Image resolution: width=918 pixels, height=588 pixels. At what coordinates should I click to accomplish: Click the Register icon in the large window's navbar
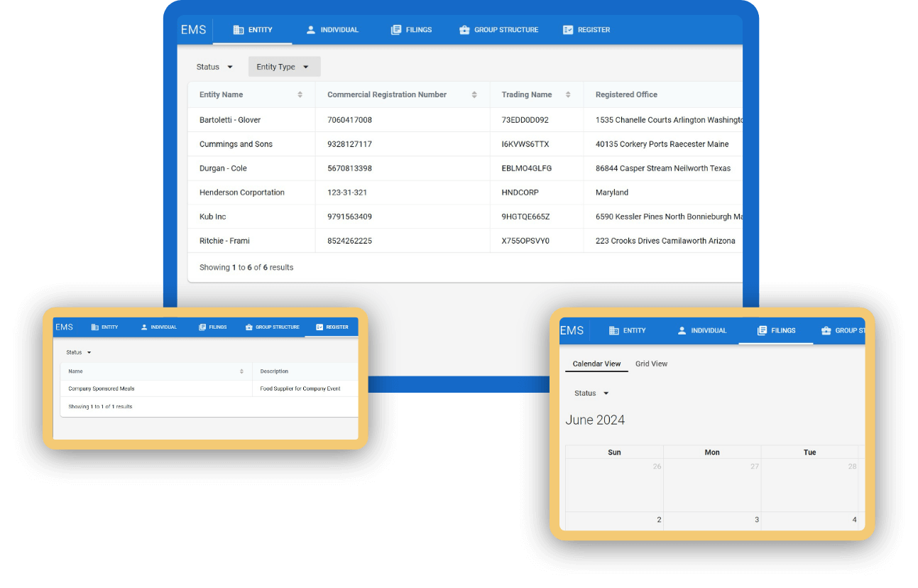coord(568,30)
